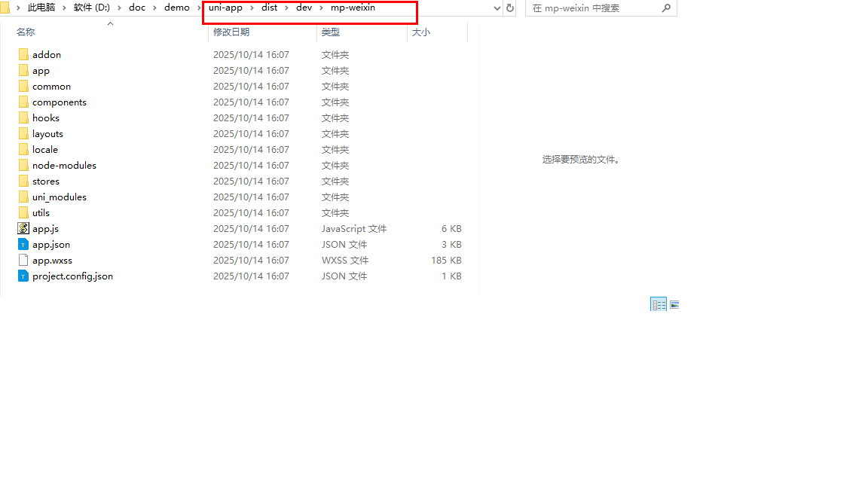Select the components folder name
The height and width of the screenshot is (488, 868).
point(60,102)
